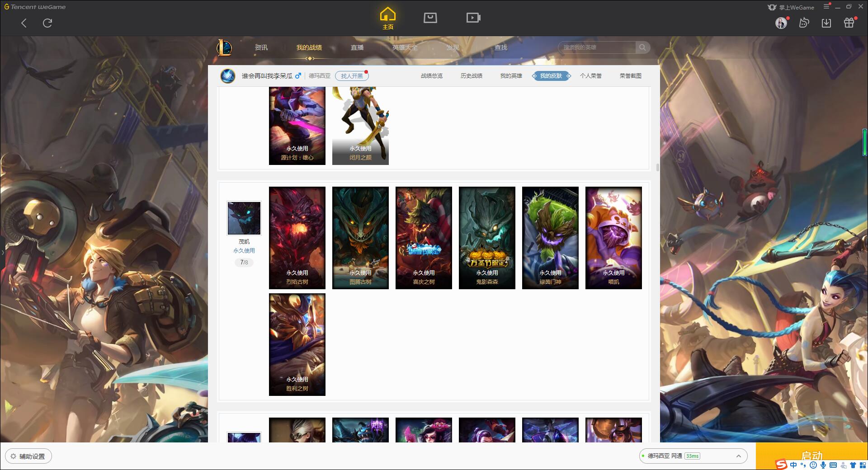Click the 德玛西亚 server label near name

320,76
